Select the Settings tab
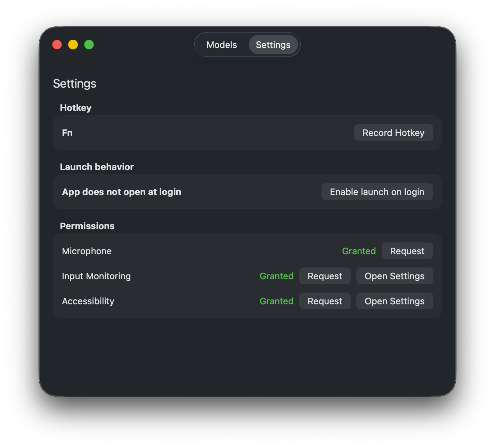495x448 pixels. [x=273, y=45]
